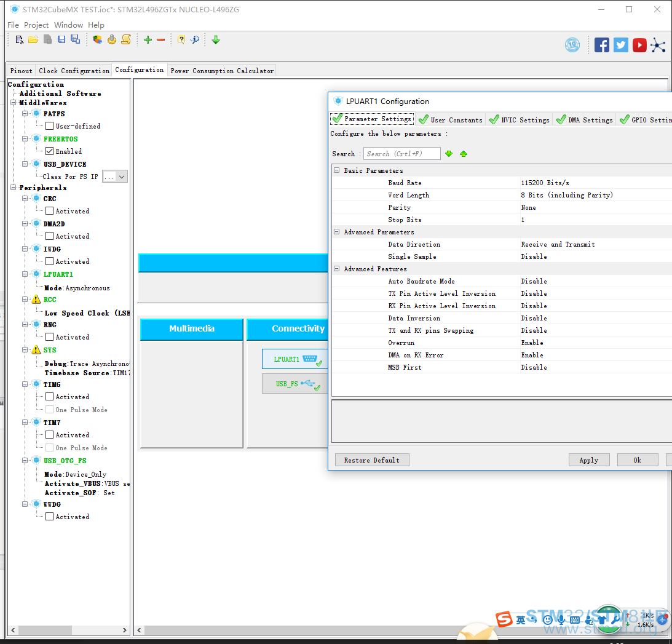Image resolution: width=672 pixels, height=644 pixels.
Task: Enable the RNG Activated checkbox
Action: 50,337
